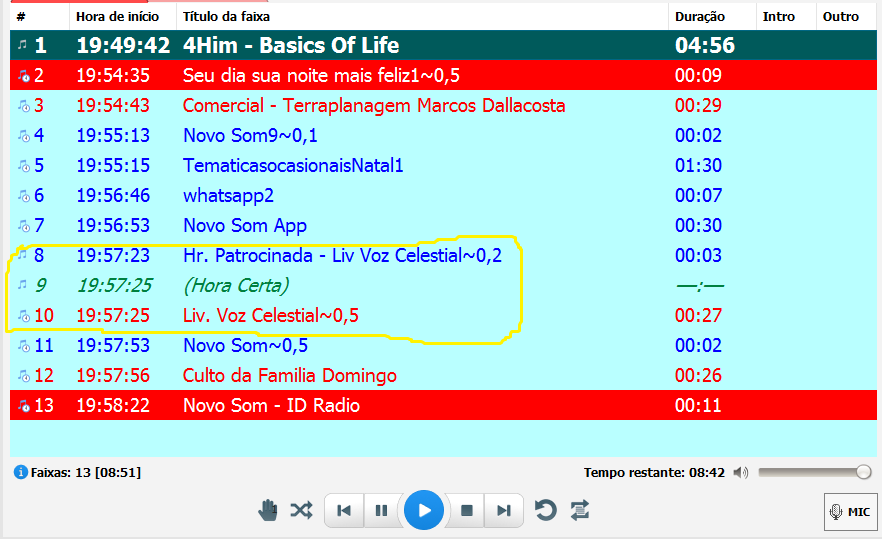The width and height of the screenshot is (882, 539).
Task: Select TematicasocasionaisNatal1 track
Action: [x=443, y=165]
